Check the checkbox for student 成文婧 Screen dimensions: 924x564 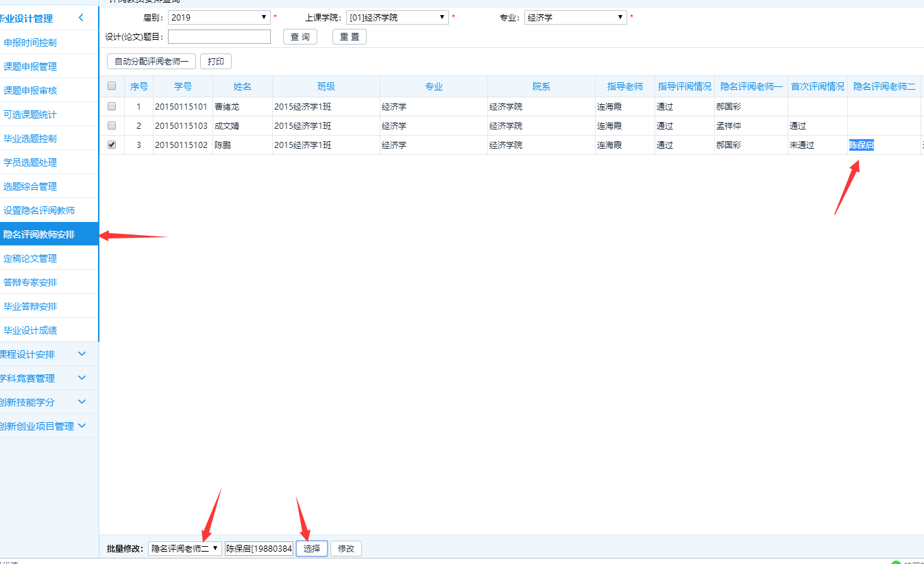[112, 126]
